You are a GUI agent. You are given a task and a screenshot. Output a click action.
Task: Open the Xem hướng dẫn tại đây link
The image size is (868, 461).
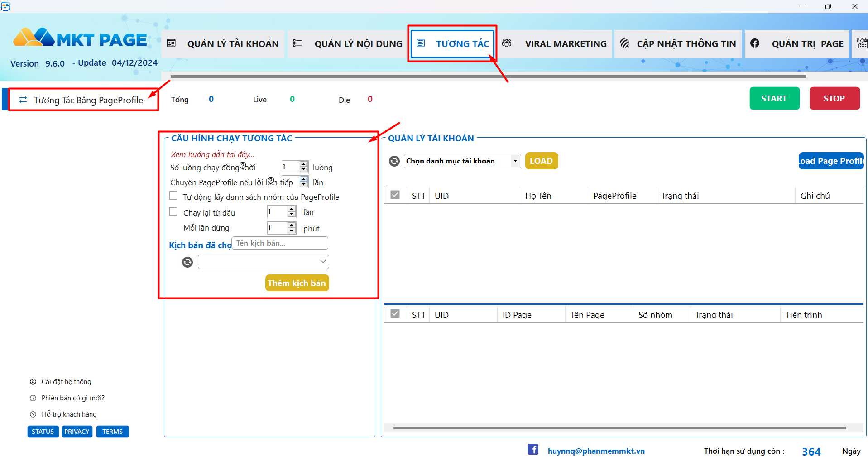point(213,154)
